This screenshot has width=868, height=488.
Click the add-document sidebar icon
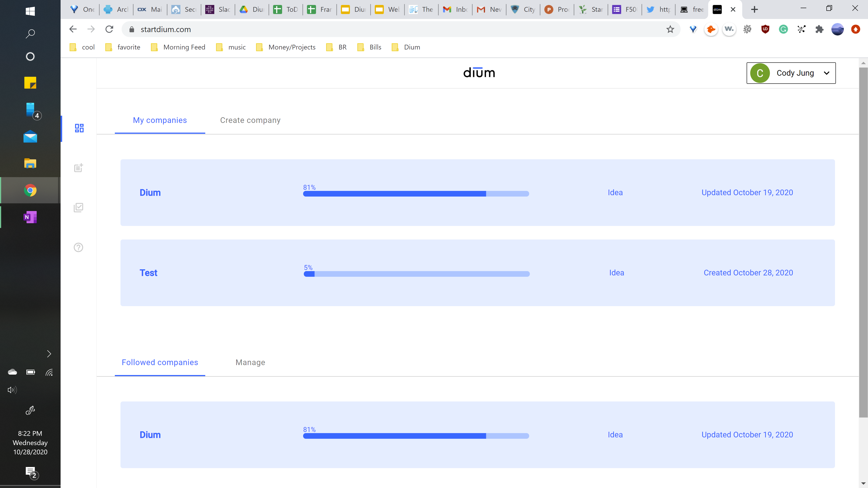pos(78,168)
